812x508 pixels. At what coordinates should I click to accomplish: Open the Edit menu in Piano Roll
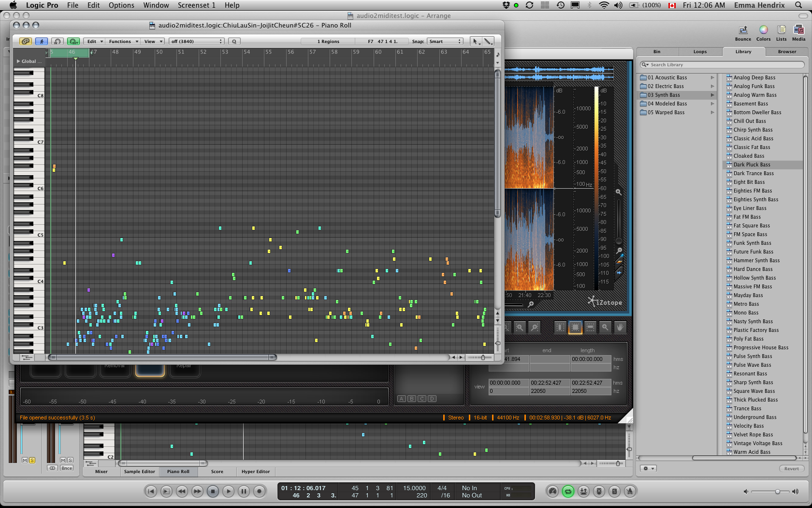pyautogui.click(x=94, y=42)
